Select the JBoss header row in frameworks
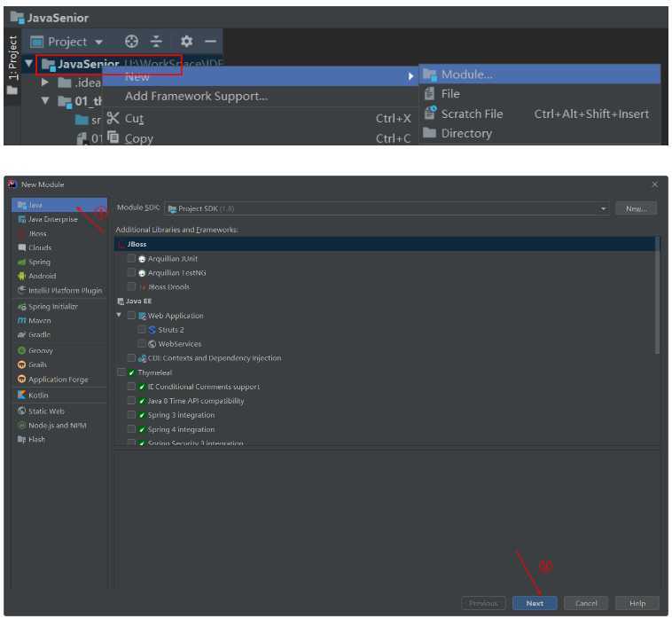This screenshot has height=619, width=672. pyautogui.click(x=385, y=244)
